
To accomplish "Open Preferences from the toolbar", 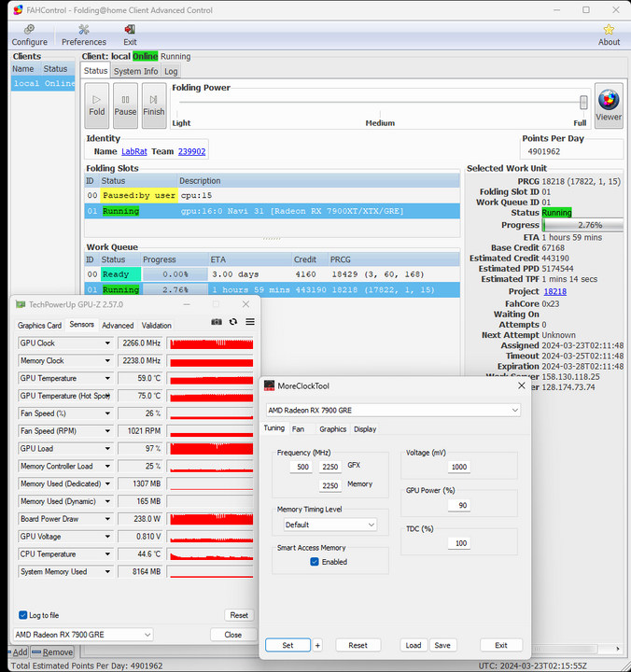I will (84, 35).
